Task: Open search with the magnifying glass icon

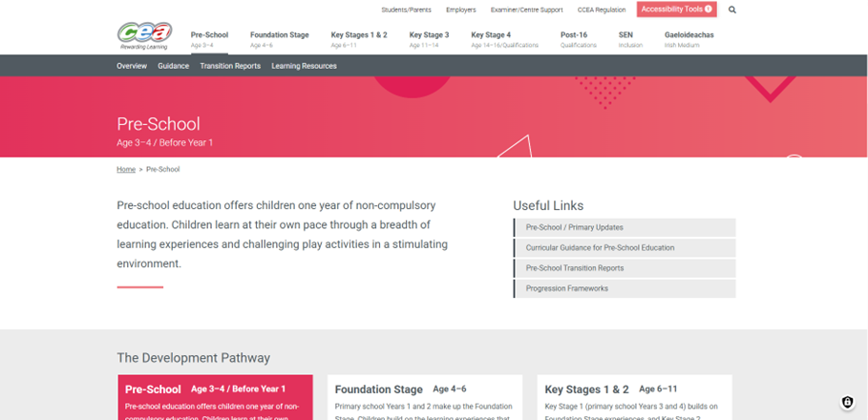Action: (x=732, y=10)
